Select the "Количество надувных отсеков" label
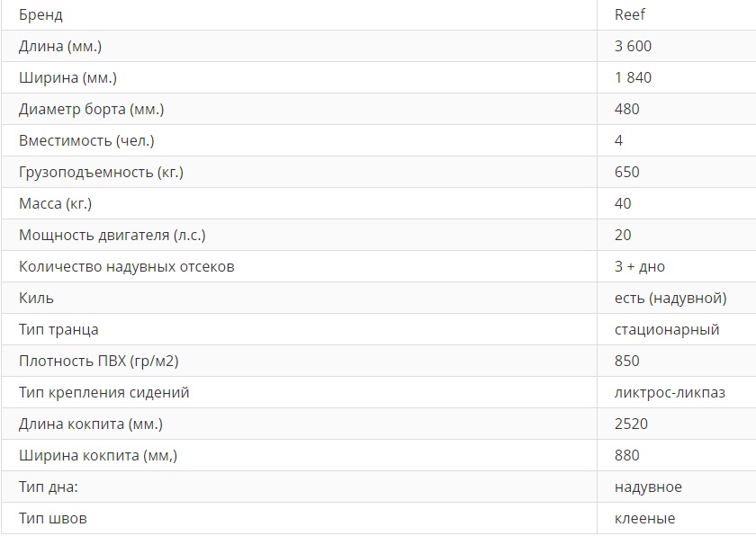This screenshot has width=756, height=536. 126,267
